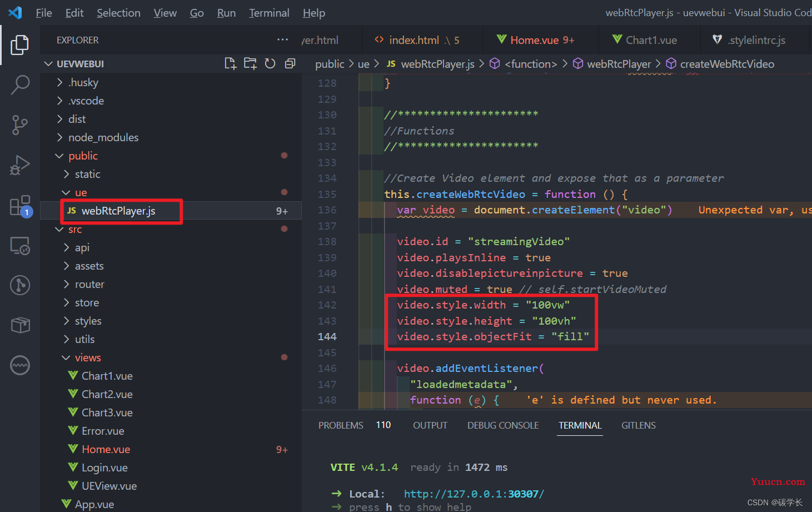Open the Extensions view with badge
The width and height of the screenshot is (812, 512).
pyautogui.click(x=20, y=206)
